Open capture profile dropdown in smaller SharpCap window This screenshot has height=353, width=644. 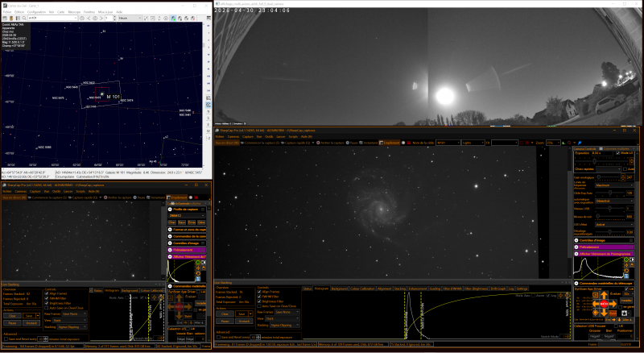[x=187, y=215]
